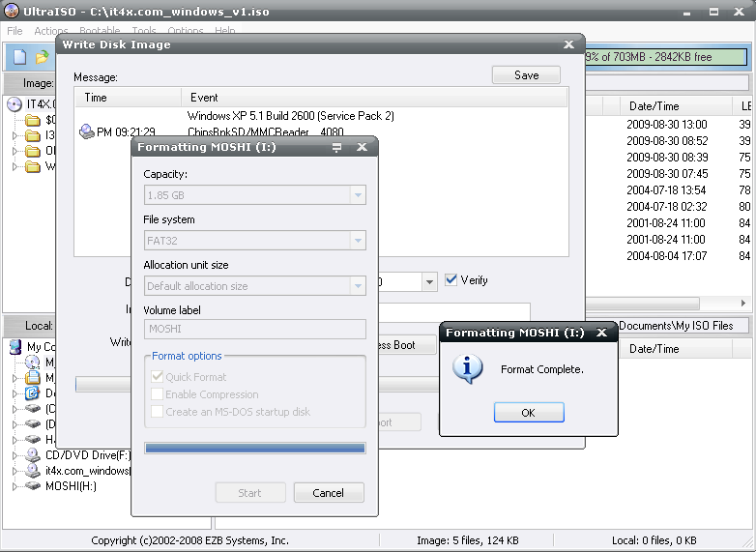The height and width of the screenshot is (552, 756).
Task: Toggle Create an MS-DOS startup disk checkbox
Action: point(157,411)
